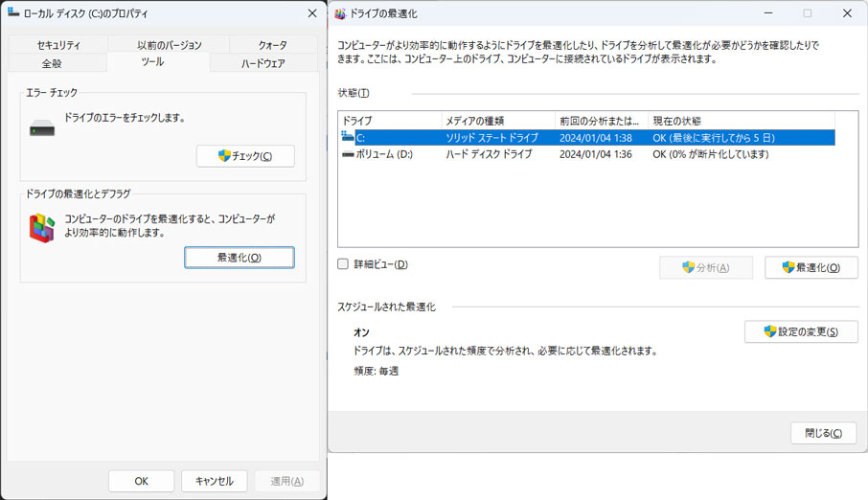The image size is (868, 500).
Task: Click the メディアの種類 column header
Action: tap(498, 121)
